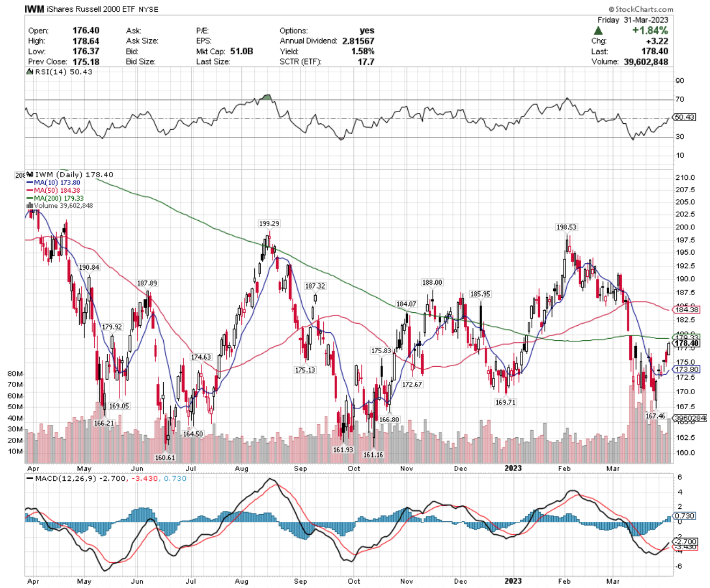Click the 190.84 price label

(89, 268)
